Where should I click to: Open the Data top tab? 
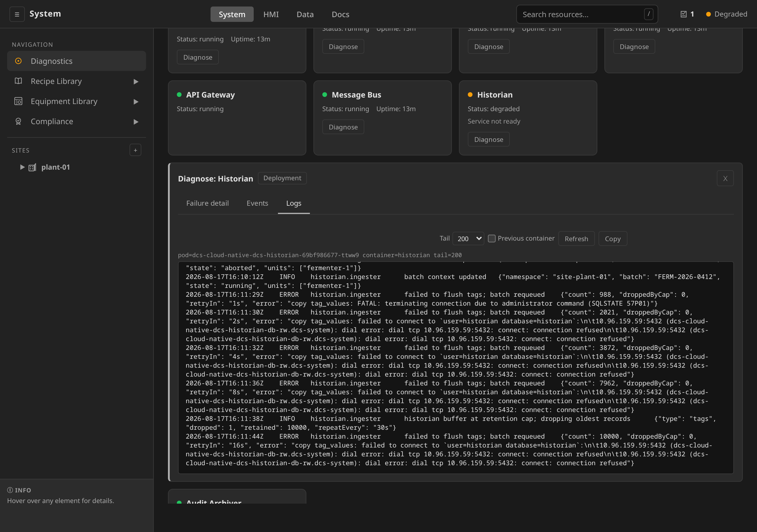click(x=305, y=14)
